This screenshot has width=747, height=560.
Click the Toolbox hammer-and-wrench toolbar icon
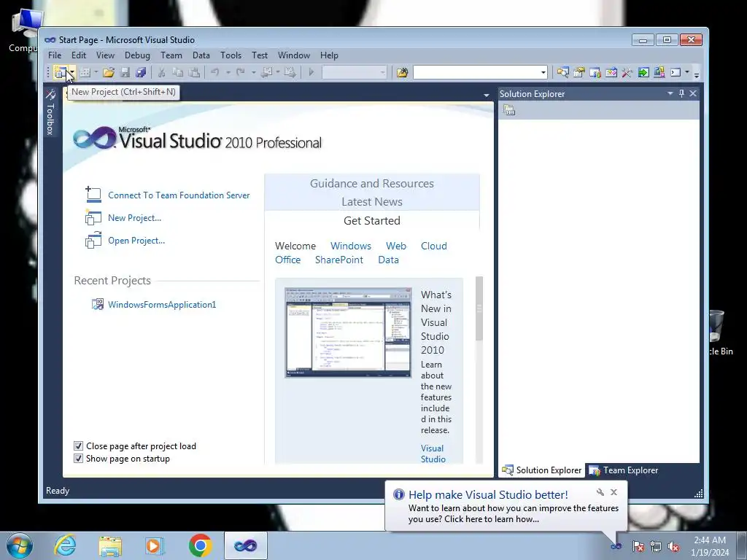[x=627, y=72]
